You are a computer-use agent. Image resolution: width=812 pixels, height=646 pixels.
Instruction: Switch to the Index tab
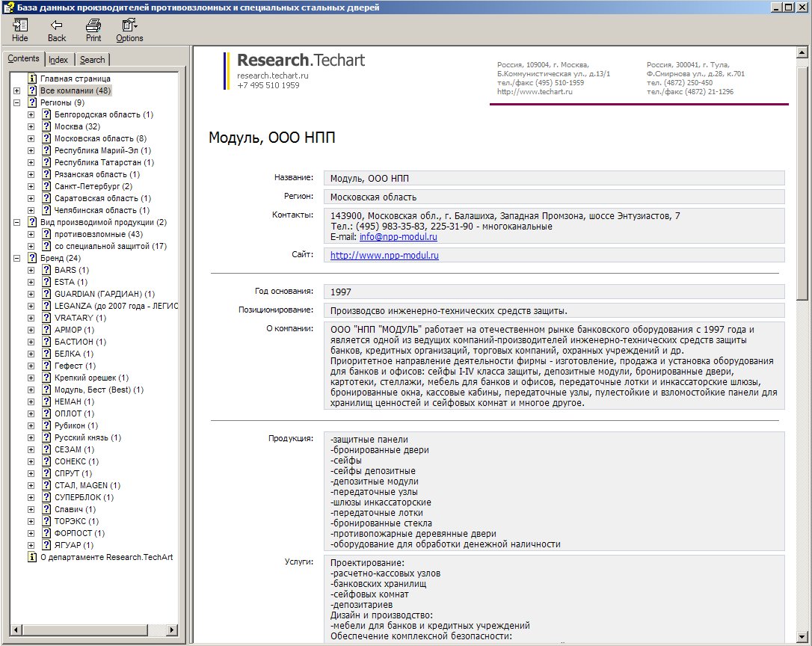[x=58, y=60]
